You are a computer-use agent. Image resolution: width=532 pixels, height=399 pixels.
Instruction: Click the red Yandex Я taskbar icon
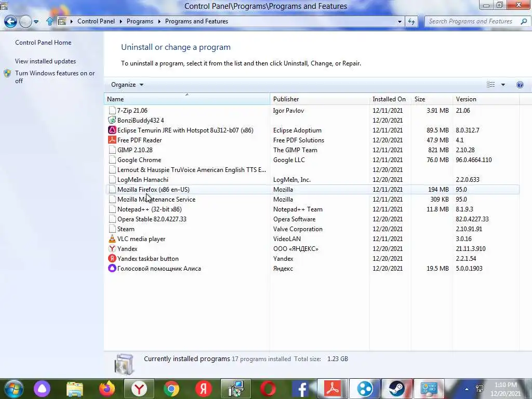coord(204,389)
